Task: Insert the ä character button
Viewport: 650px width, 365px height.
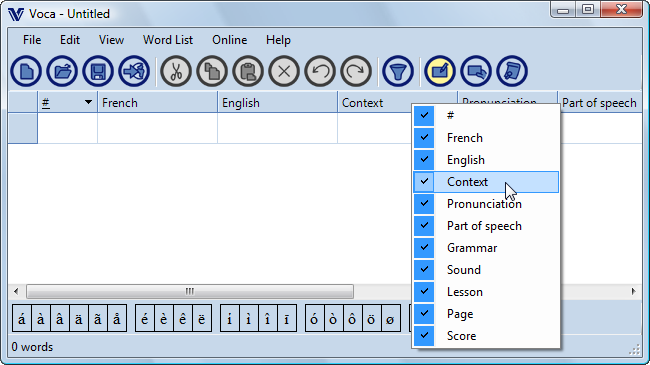Action: [x=79, y=318]
